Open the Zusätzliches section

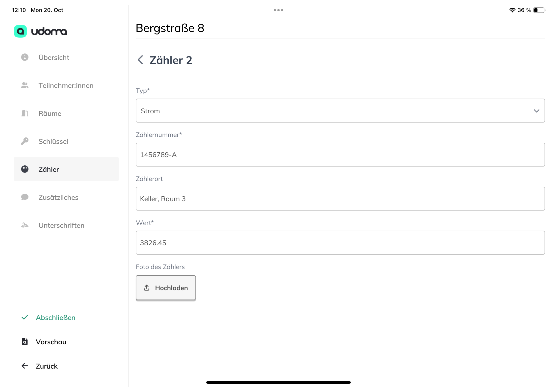click(59, 198)
